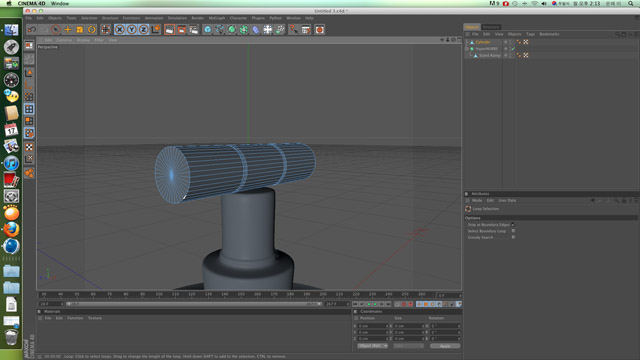The image size is (640, 360).
Task: Toggle visibility dots for the Cylinder object
Action: (510, 42)
